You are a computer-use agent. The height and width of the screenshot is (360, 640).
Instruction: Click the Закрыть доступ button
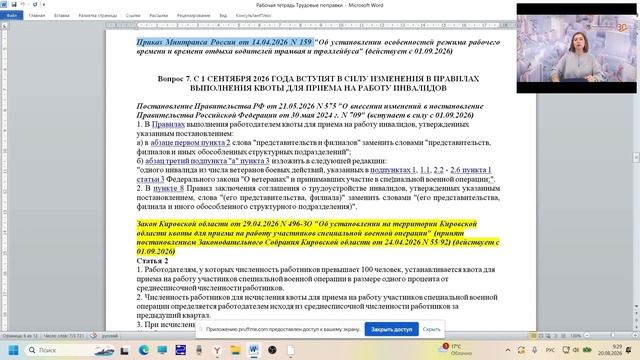tap(391, 329)
